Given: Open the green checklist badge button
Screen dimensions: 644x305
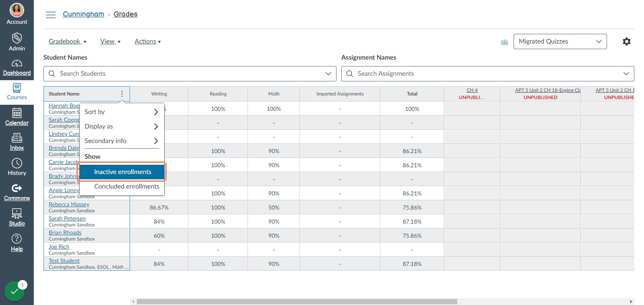Looking at the screenshot, I should pyautogui.click(x=14, y=291).
